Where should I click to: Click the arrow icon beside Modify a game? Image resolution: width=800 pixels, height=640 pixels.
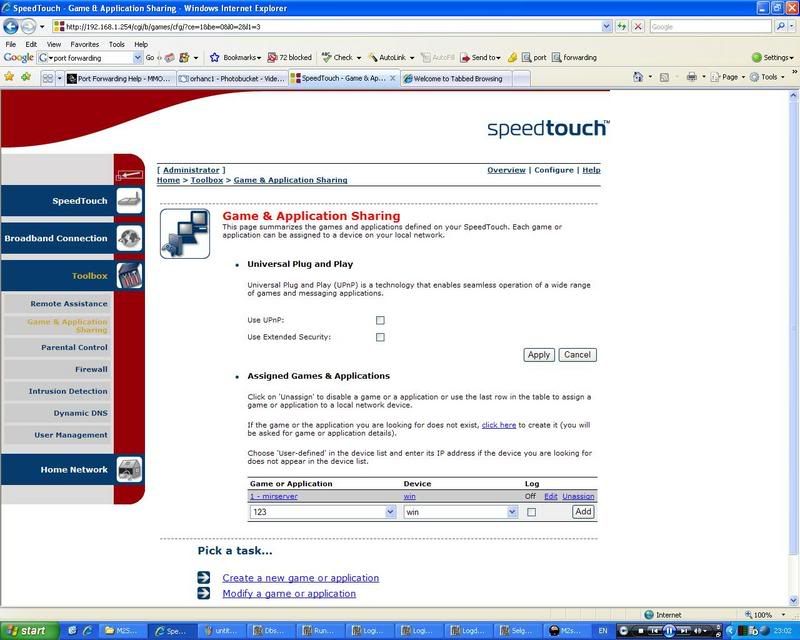click(x=204, y=593)
